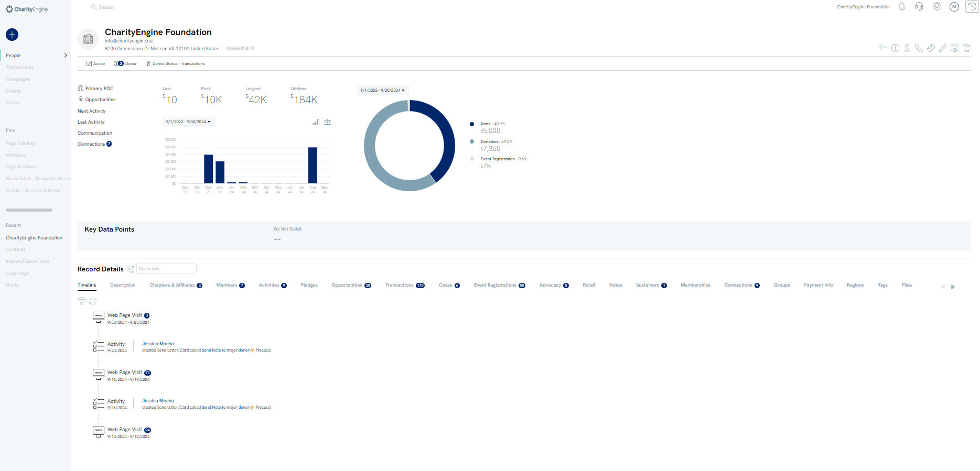980x471 pixels.
Task: Click the pencil edit icon
Action: (943, 48)
